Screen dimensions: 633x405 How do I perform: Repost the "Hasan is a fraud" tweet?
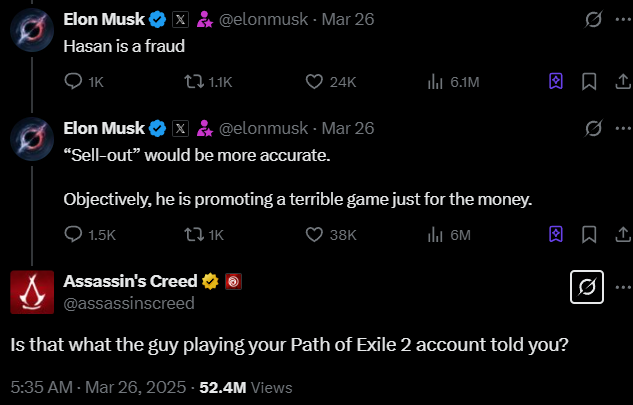pos(187,82)
